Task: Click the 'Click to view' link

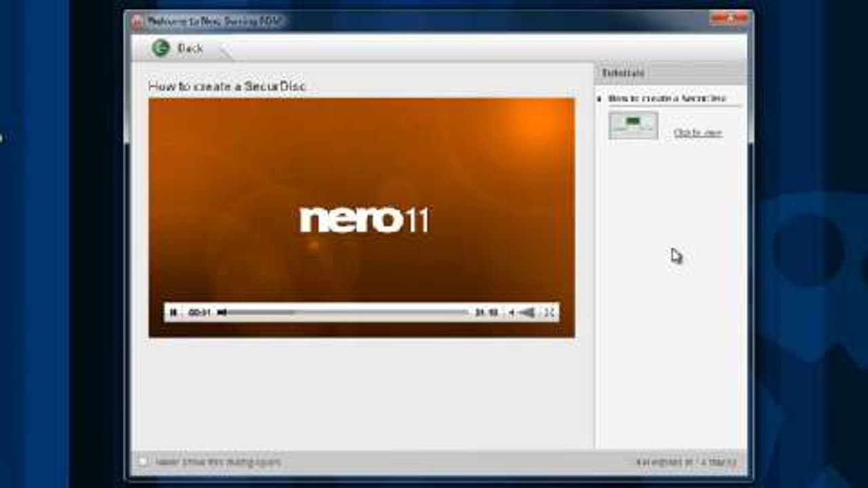Action: [x=698, y=133]
